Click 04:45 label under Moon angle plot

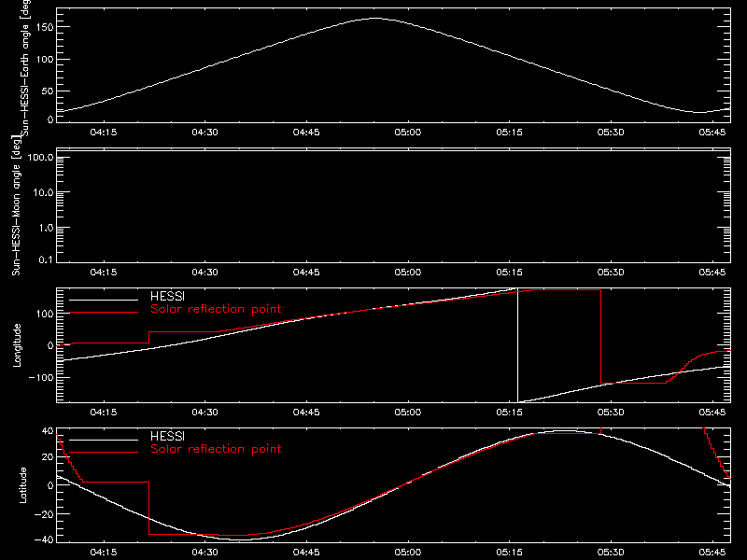tap(306, 273)
